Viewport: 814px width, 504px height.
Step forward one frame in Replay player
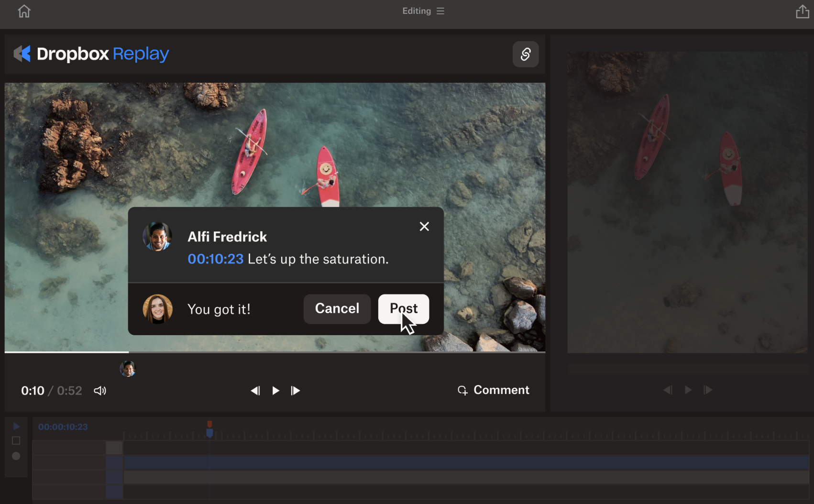point(296,391)
